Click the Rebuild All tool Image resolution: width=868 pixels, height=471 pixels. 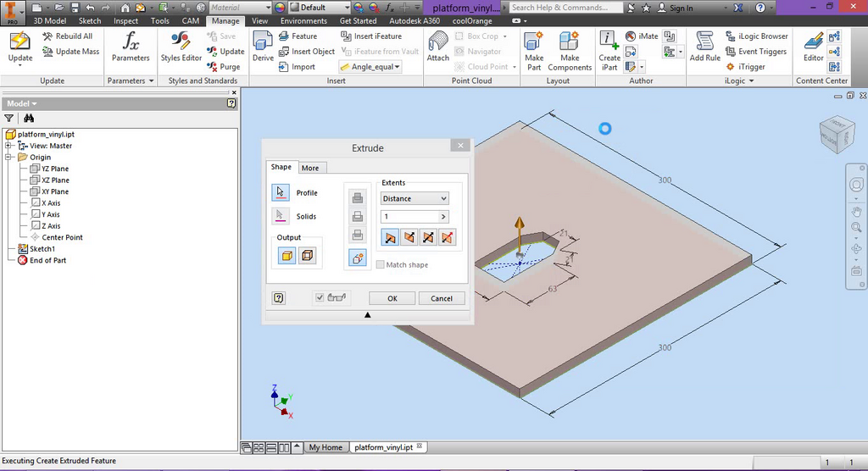point(68,36)
